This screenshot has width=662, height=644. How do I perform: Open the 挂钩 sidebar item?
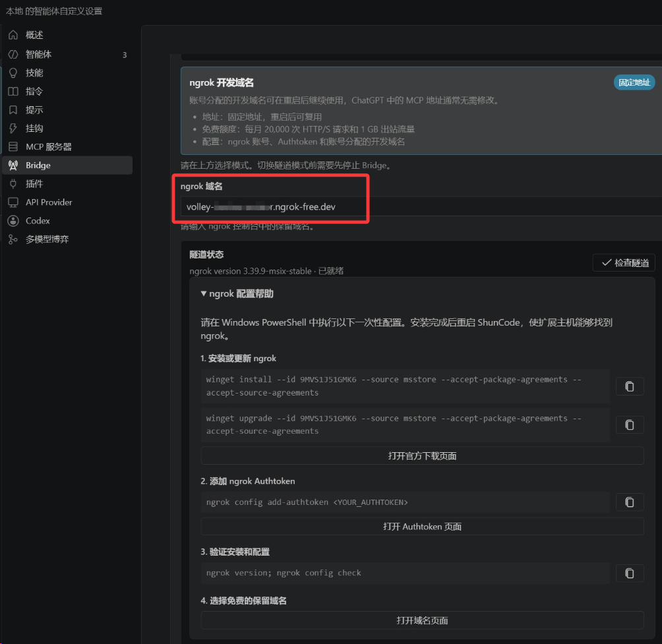click(67, 129)
